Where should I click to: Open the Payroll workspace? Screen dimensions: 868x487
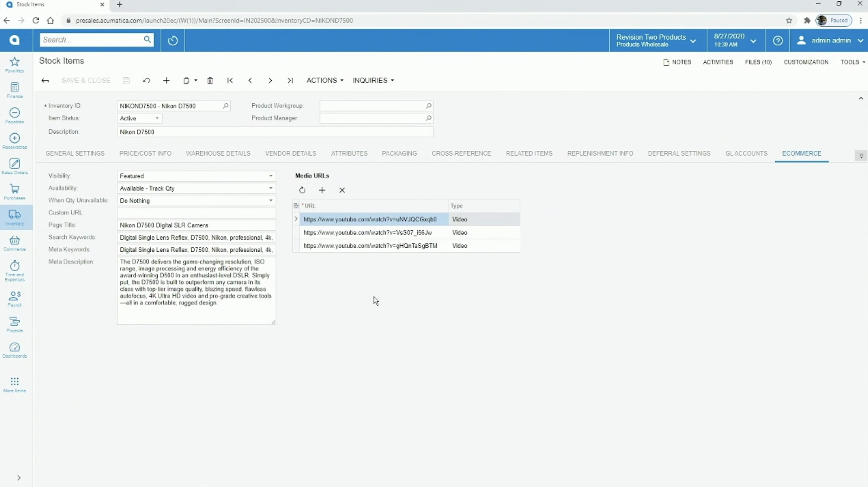point(14,299)
